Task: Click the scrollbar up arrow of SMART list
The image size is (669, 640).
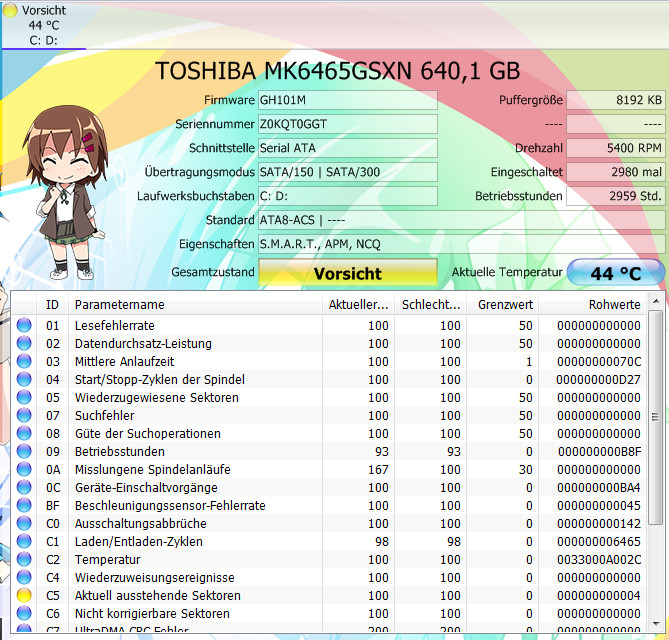Action: 656,302
